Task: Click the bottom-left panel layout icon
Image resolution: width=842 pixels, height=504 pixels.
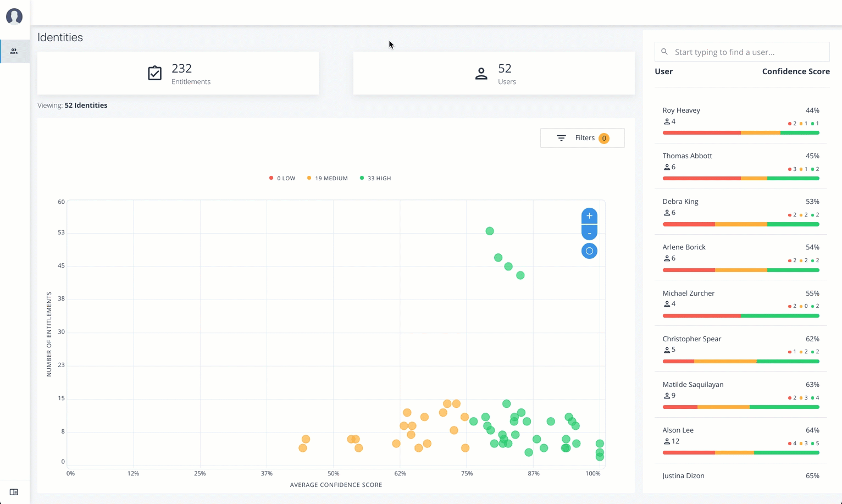Action: click(14, 492)
